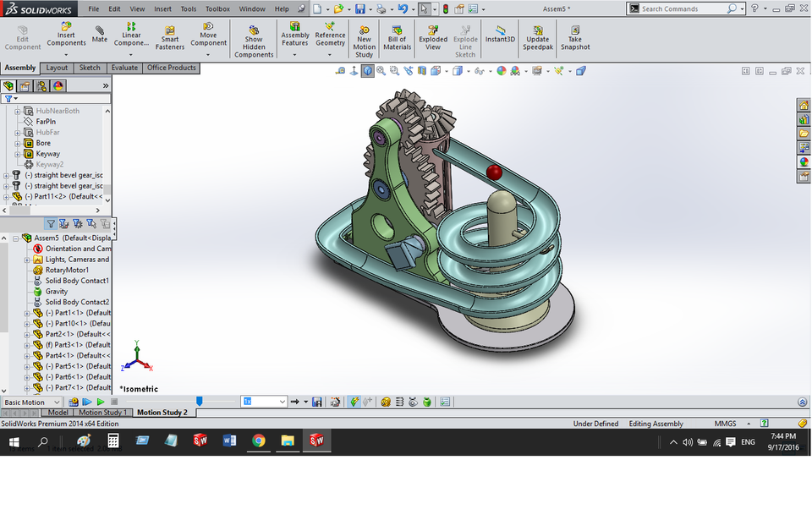The width and height of the screenshot is (812, 520).
Task: Click the motion study timeline slider
Action: (198, 402)
